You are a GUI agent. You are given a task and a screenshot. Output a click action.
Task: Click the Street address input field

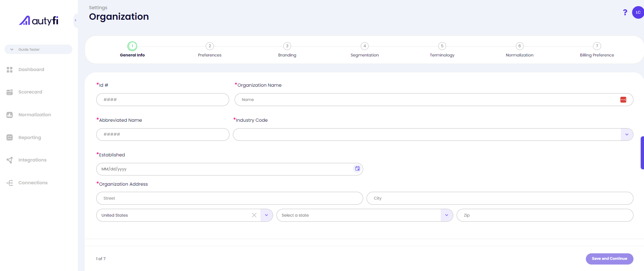230,198
